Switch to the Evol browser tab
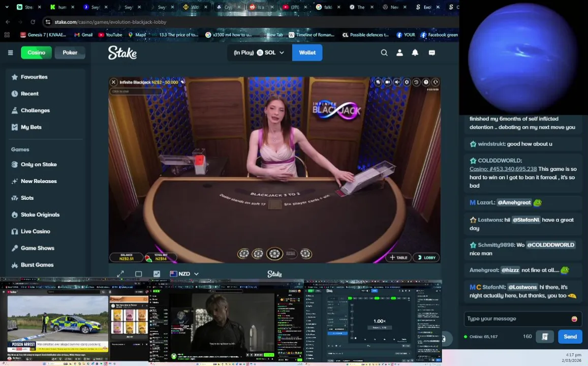The image size is (588, 366). click(x=427, y=7)
